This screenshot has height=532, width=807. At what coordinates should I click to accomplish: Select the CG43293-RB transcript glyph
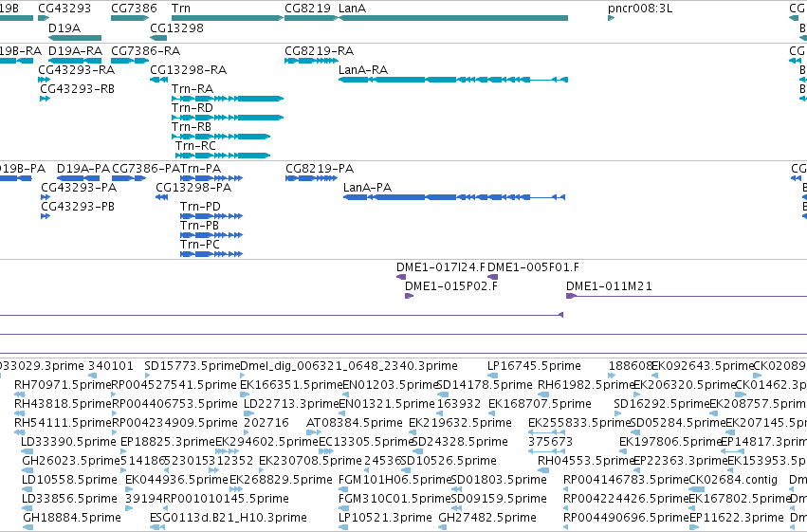click(45, 99)
